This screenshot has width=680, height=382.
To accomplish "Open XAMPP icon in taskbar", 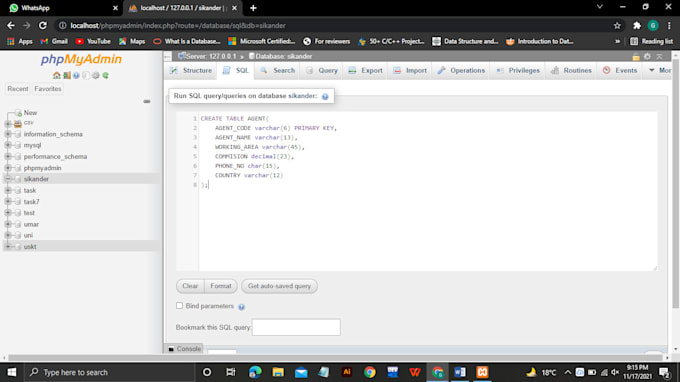I will pyautogui.click(x=482, y=372).
